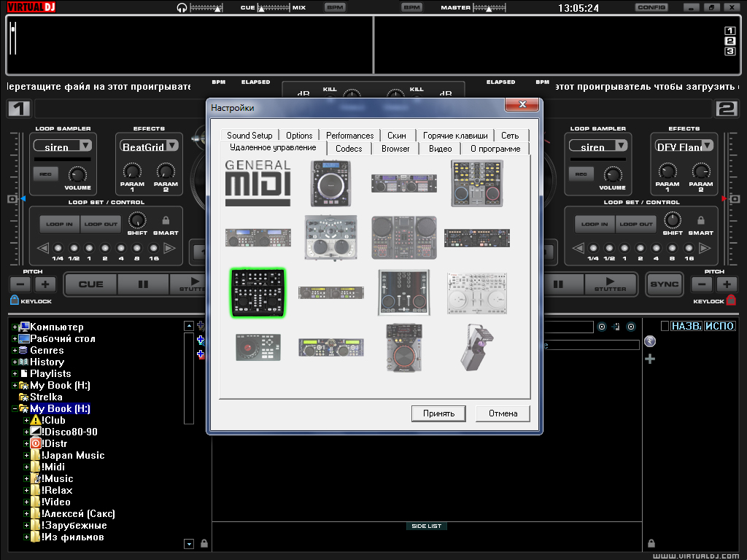This screenshot has width=747, height=560.
Task: Pick the silver console with two jog wheels
Action: click(x=331, y=237)
